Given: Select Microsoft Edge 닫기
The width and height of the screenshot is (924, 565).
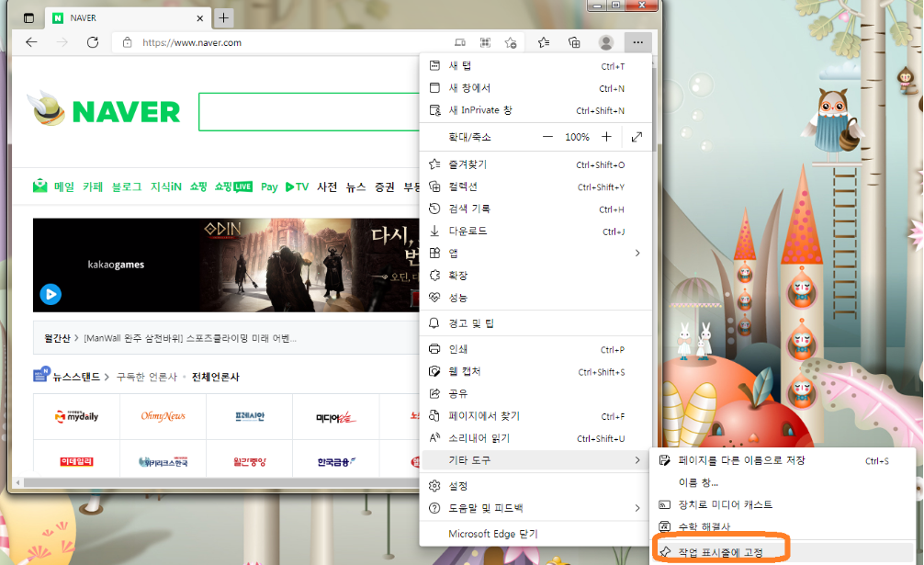Looking at the screenshot, I should 535,534.
